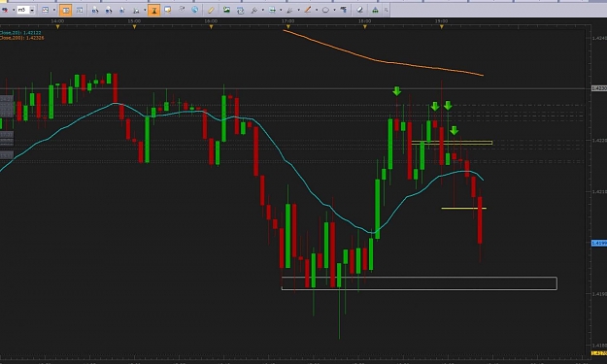The image size is (607, 364).
Task: Click the blue 1.4199 current price label
Action: [599, 243]
